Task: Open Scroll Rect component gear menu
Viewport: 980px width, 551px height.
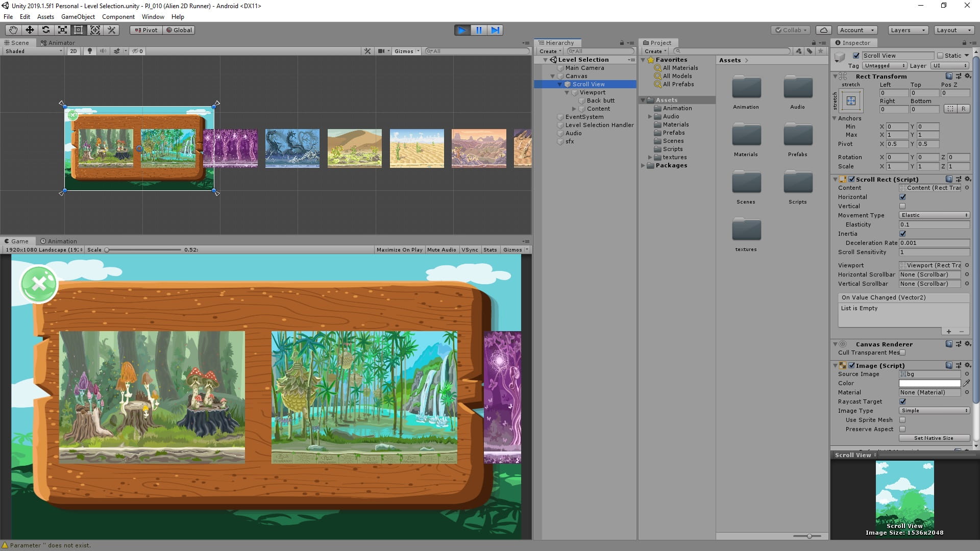Action: [x=968, y=179]
